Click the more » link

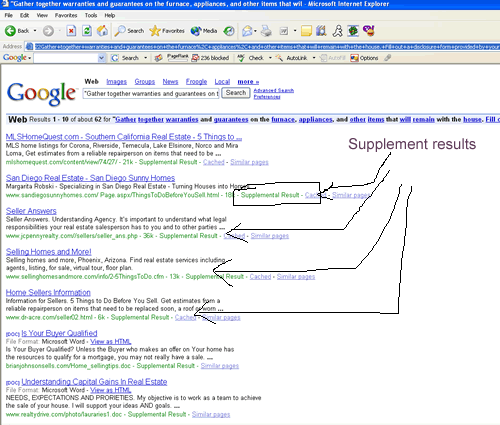coord(248,82)
